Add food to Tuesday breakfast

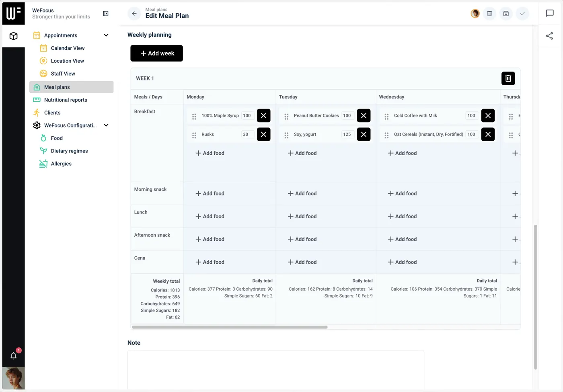coord(302,153)
